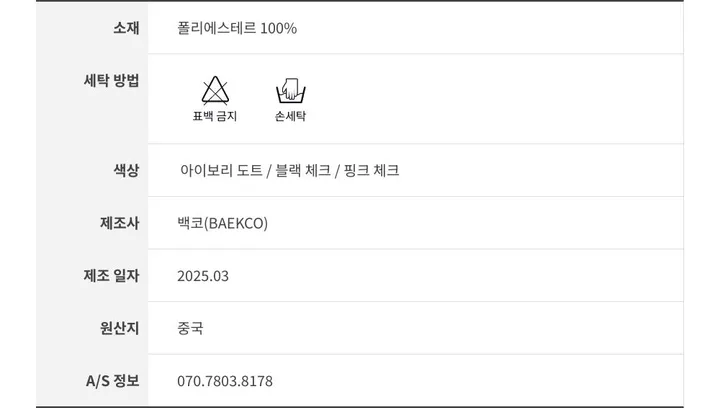This screenshot has height=408, width=720.
Task: Click the 100% text in material row
Action: (278, 28)
